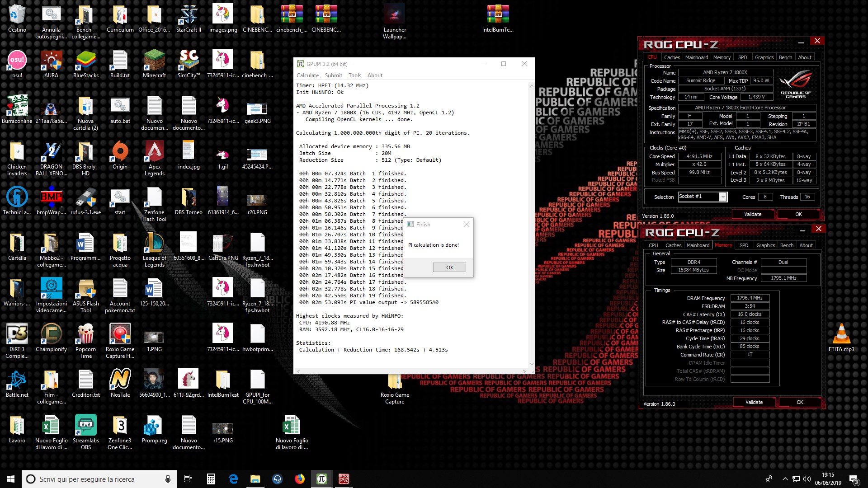Viewport: 868px width, 488px height.
Task: Open the Cestino recycle bin icon
Action: (x=17, y=19)
